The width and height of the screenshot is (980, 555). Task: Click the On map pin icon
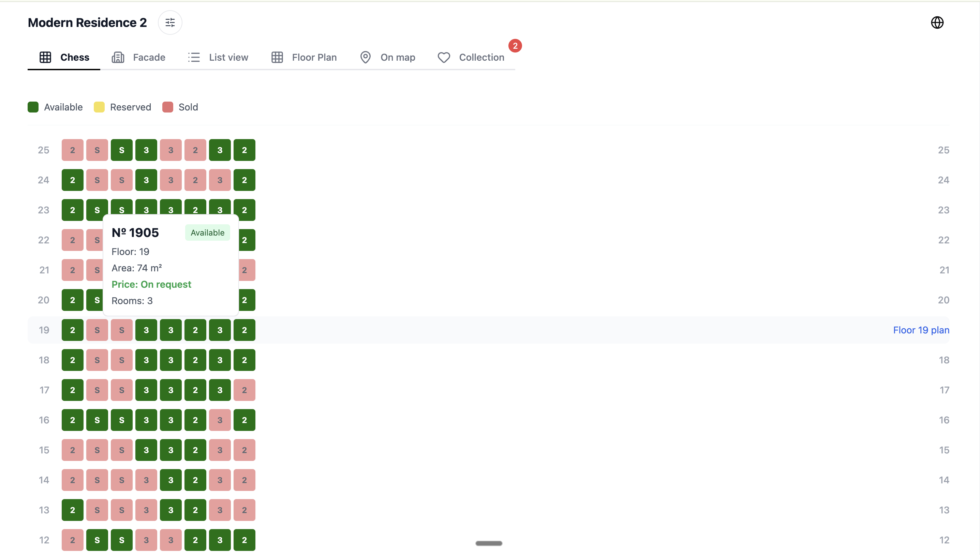coord(365,57)
